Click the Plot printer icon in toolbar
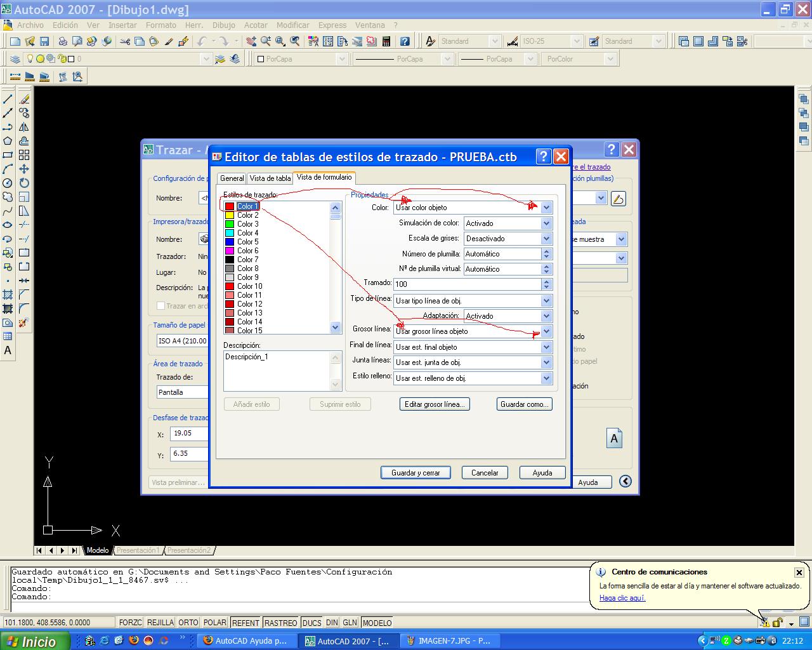 coord(63,41)
